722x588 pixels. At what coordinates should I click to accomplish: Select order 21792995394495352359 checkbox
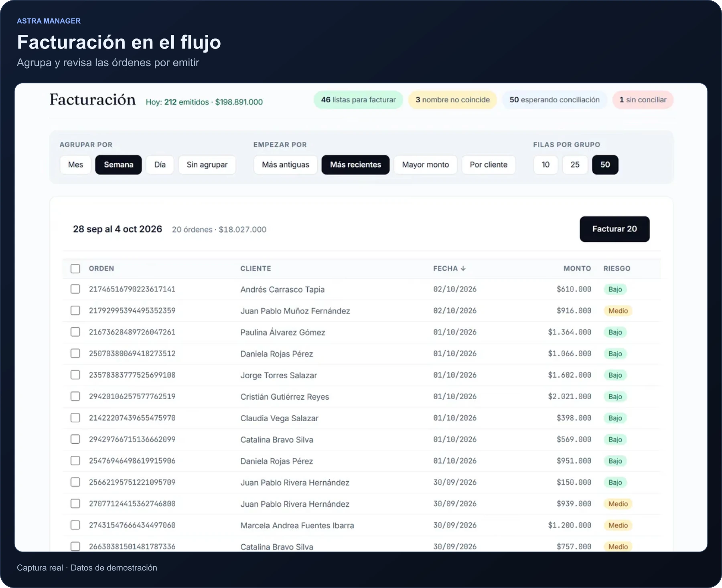[x=75, y=311]
